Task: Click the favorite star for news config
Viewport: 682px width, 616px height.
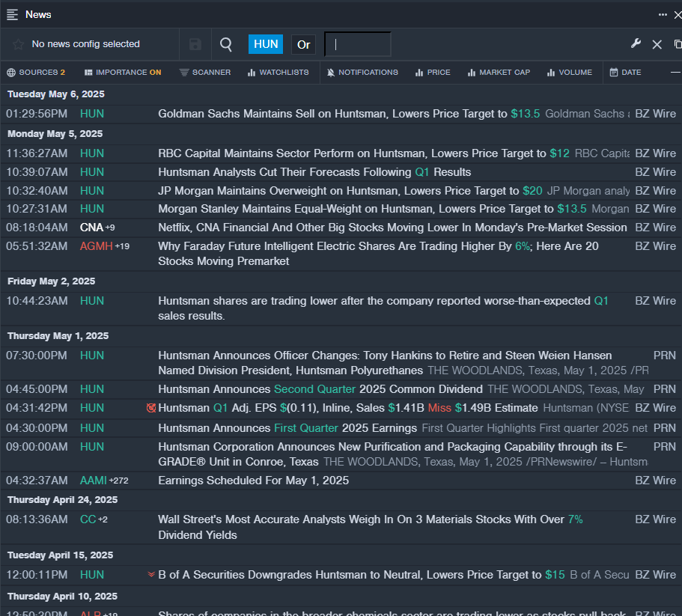Action: pyautogui.click(x=18, y=44)
